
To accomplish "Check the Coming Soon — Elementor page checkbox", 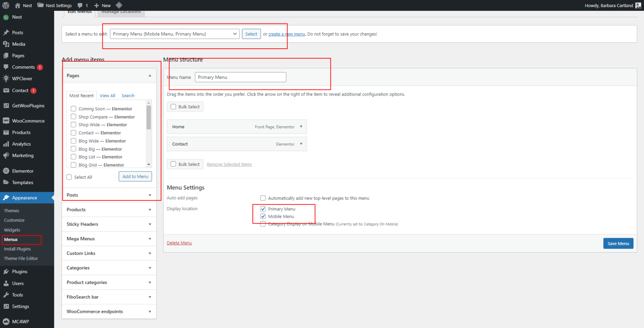I will (x=73, y=109).
